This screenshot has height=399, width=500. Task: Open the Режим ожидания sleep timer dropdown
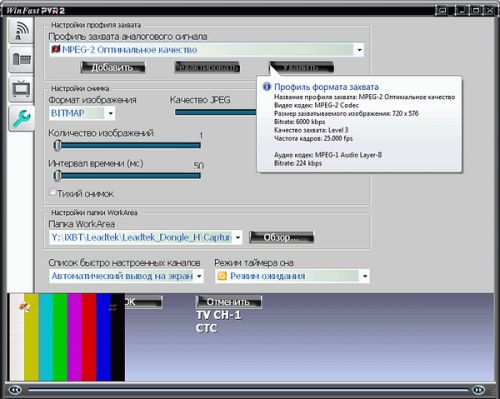292,276
